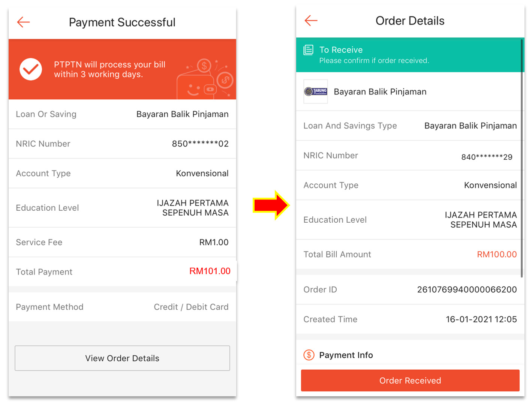Confirm with the Order Received button
The width and height of the screenshot is (532, 406).
tap(410, 381)
